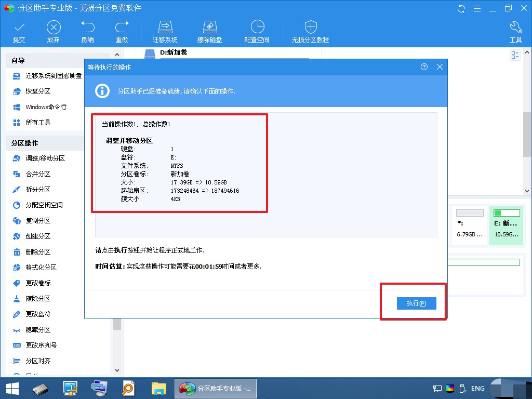
Task: Open Windows Start button
Action: (12, 389)
